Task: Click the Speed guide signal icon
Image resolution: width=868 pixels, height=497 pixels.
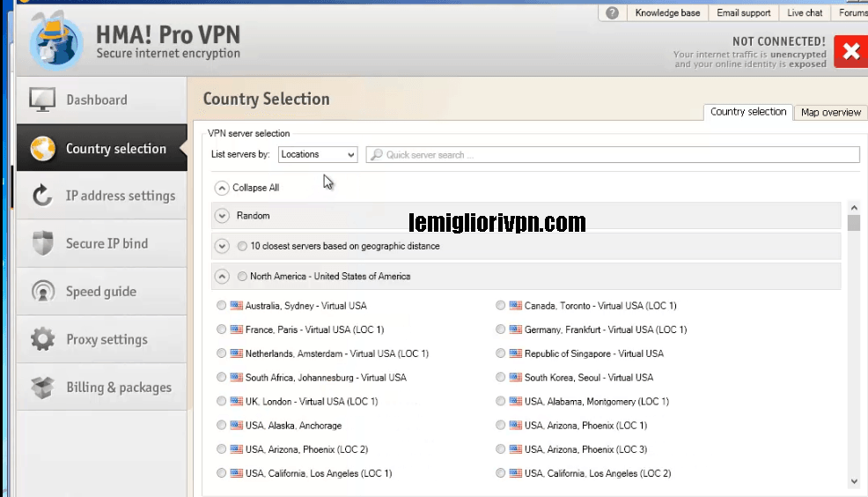Action: 42,292
